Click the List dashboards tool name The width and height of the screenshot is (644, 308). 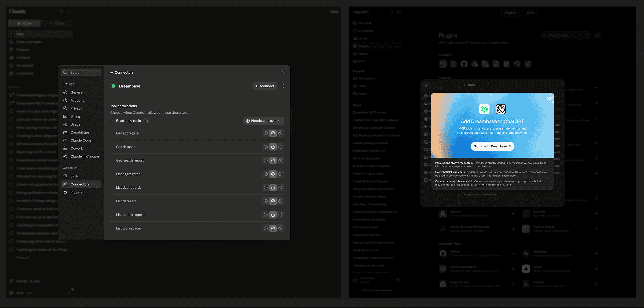(129, 188)
